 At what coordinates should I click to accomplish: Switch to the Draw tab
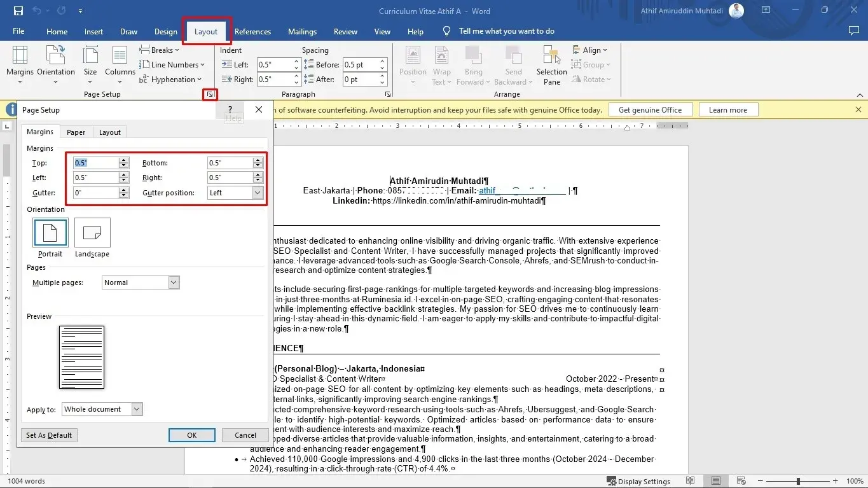click(128, 31)
